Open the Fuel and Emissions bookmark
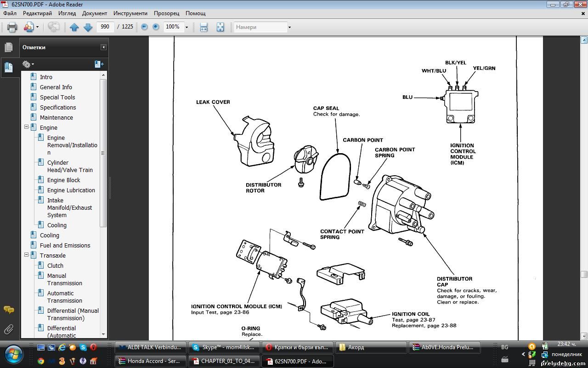Screen dimensions: 588x368 (65, 245)
